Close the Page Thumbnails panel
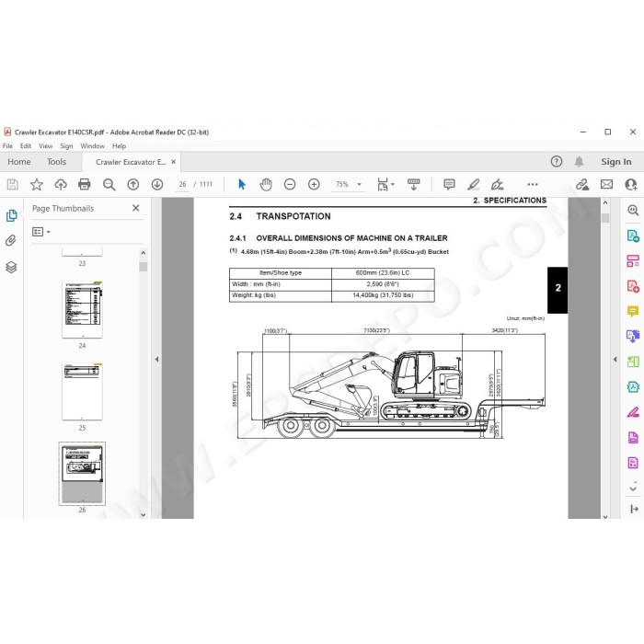Image resolution: width=644 pixels, height=644 pixels. tap(136, 208)
